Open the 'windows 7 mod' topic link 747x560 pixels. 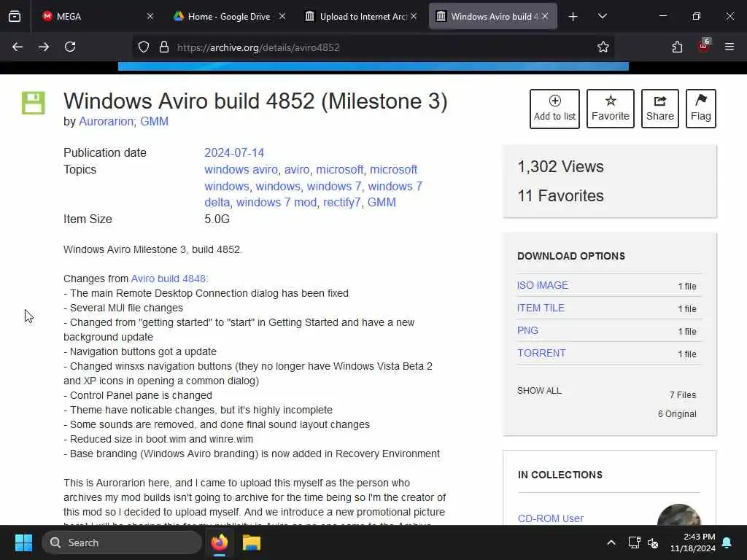click(276, 203)
